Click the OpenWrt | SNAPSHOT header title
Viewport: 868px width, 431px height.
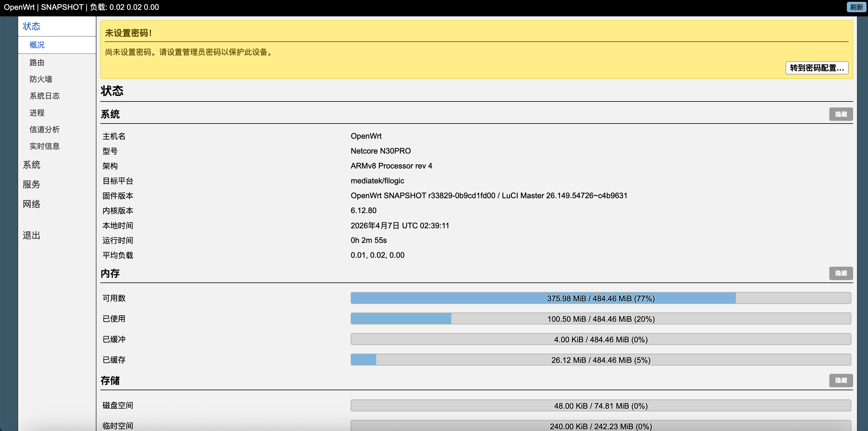43,7
